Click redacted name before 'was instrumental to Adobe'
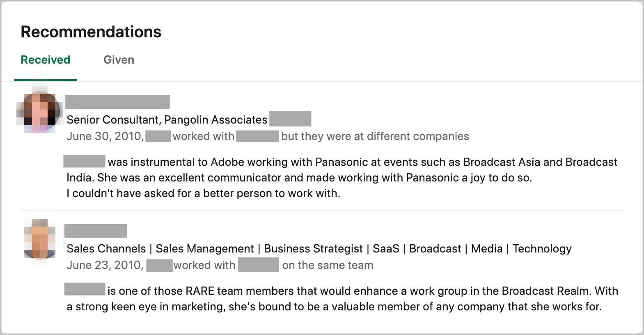 point(85,161)
